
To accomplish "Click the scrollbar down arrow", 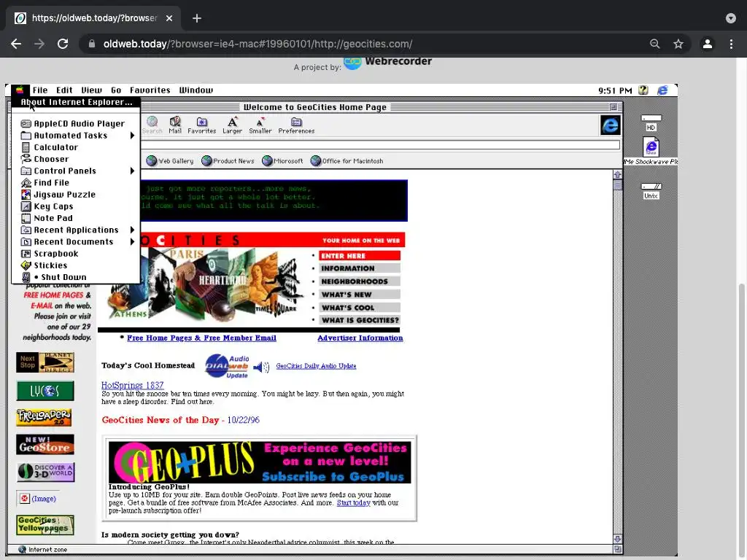I will (x=617, y=539).
